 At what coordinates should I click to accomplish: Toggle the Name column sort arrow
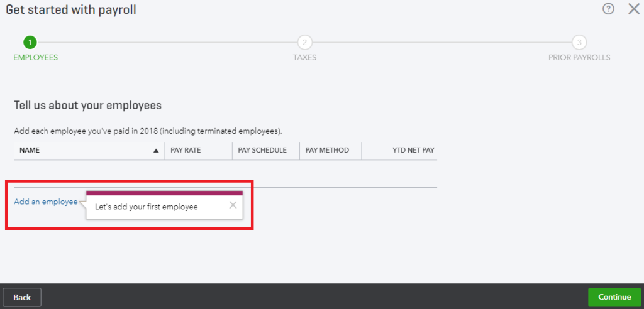pos(156,151)
